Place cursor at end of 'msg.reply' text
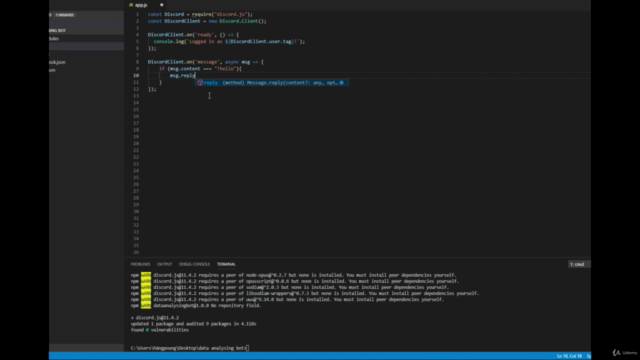 click(195, 76)
